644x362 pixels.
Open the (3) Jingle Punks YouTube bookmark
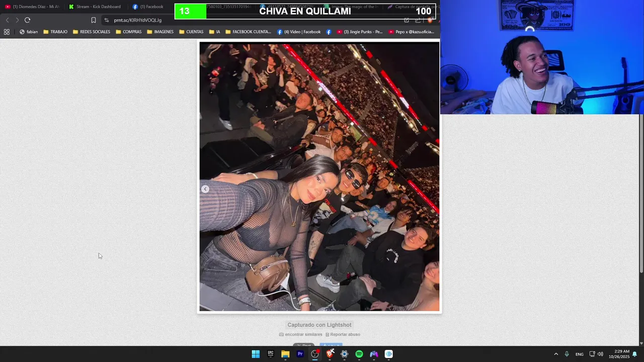[x=360, y=32]
